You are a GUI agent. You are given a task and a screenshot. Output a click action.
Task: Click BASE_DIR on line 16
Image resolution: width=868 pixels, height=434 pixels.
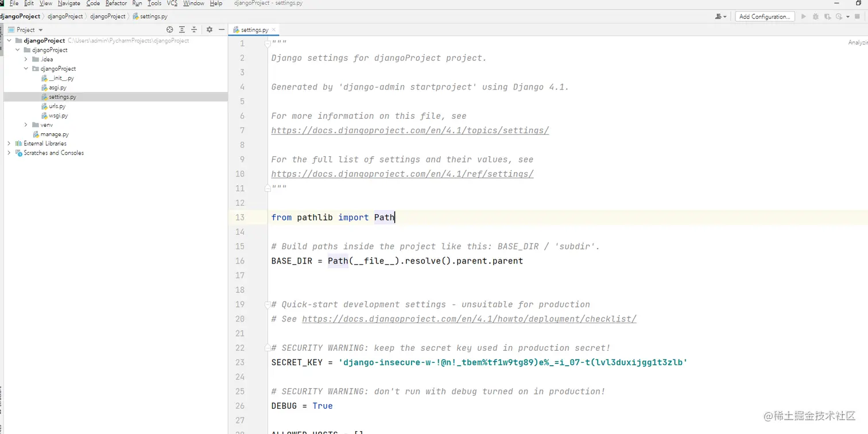pyautogui.click(x=292, y=261)
